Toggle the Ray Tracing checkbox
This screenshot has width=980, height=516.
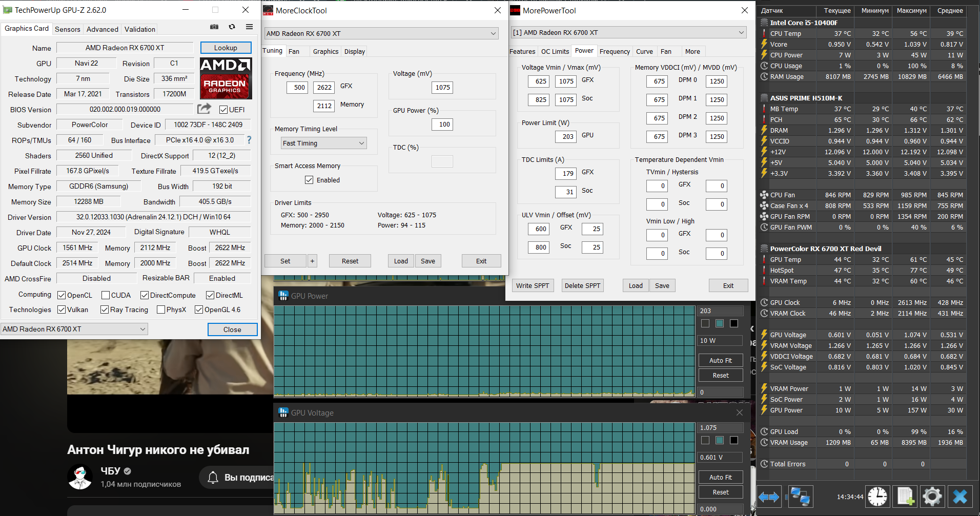click(x=105, y=309)
